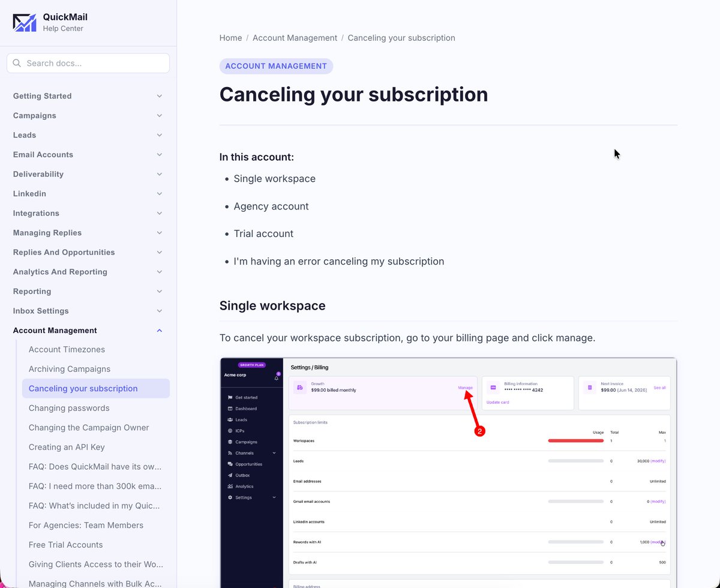This screenshot has width=720, height=588.
Task: Go to Account Management breadcrumb link
Action: click(295, 38)
